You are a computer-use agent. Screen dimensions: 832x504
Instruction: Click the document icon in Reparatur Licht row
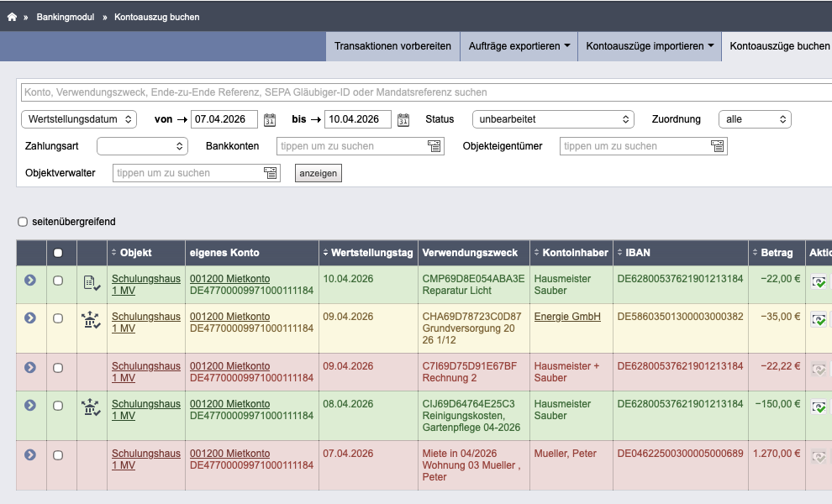[92, 283]
